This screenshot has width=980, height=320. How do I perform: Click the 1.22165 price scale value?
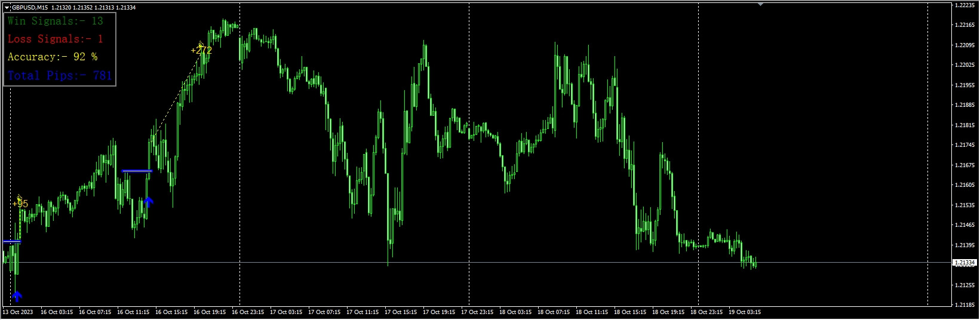[x=964, y=25]
